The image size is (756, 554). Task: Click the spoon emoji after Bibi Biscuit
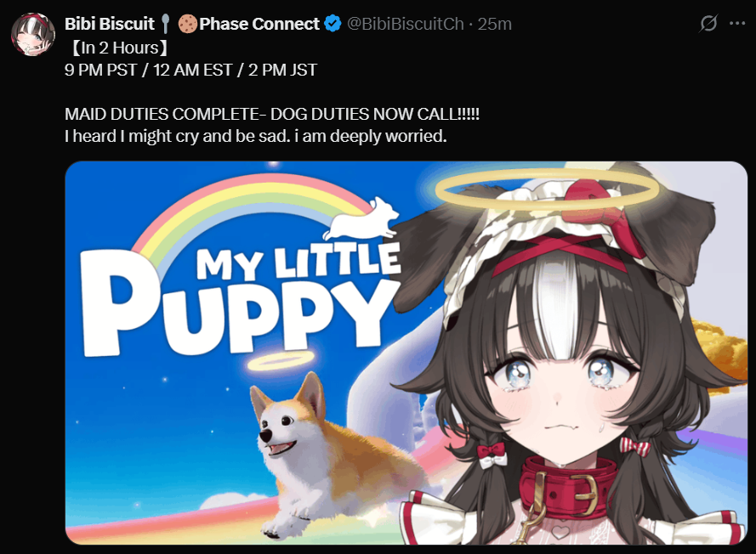[x=165, y=24]
